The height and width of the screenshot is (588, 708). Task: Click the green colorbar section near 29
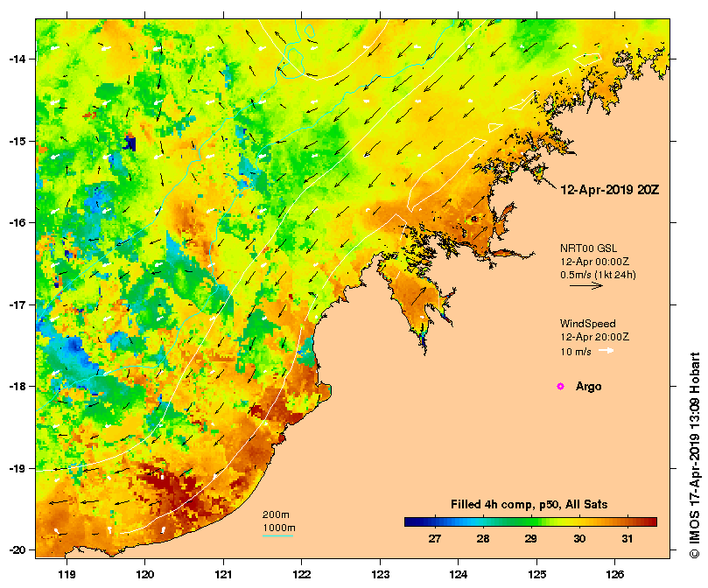pos(530,521)
